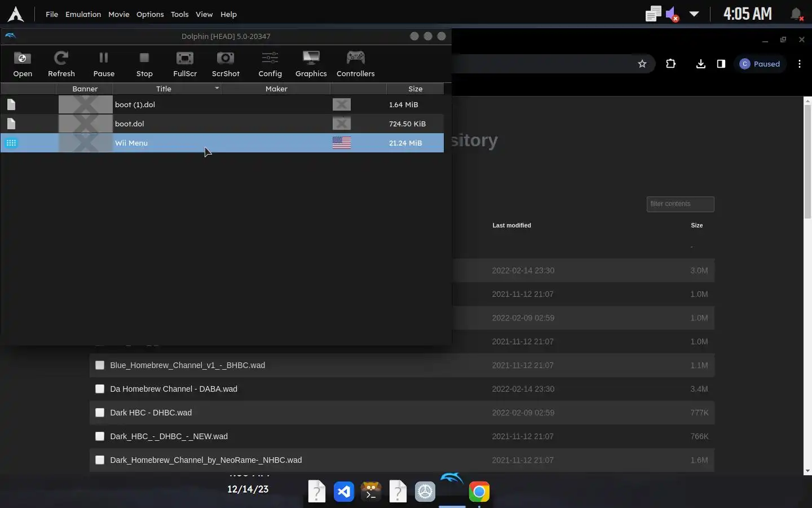Open a game file with Open icon
This screenshot has height=508, width=812.
pyautogui.click(x=23, y=64)
